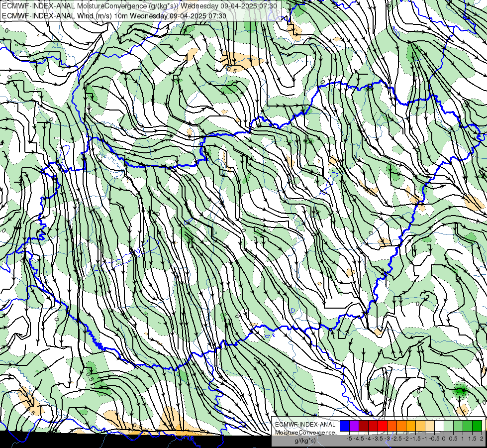The height and width of the screenshot is (448, 487).
Task: Click the '-5' legend tick label
Action: (x=349, y=439)
